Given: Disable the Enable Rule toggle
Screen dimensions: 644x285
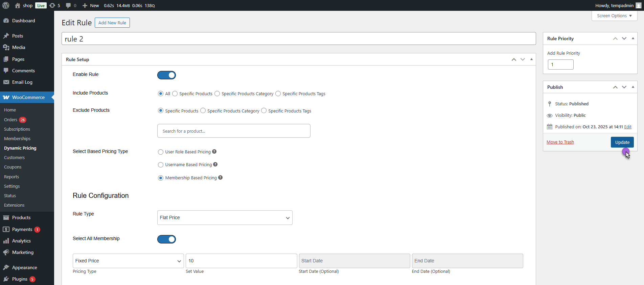Looking at the screenshot, I should coord(166,75).
